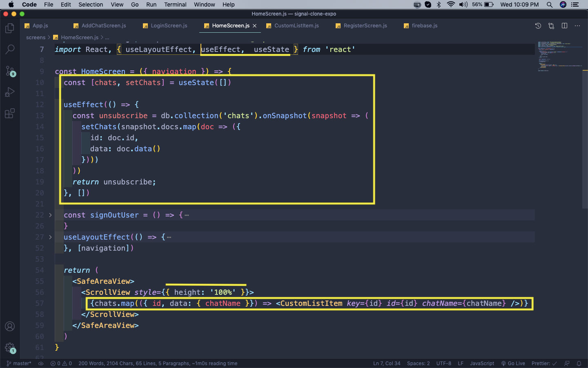Open More Actions ellipsis in editor toolbar
The height and width of the screenshot is (368, 588).
point(577,26)
